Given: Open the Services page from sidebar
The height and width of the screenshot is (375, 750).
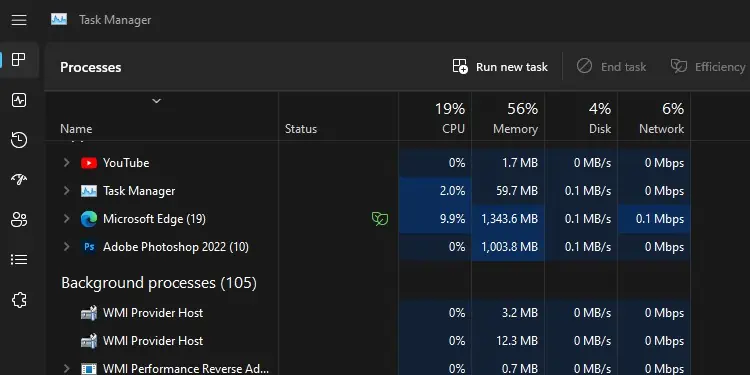Looking at the screenshot, I should pyautogui.click(x=19, y=300).
